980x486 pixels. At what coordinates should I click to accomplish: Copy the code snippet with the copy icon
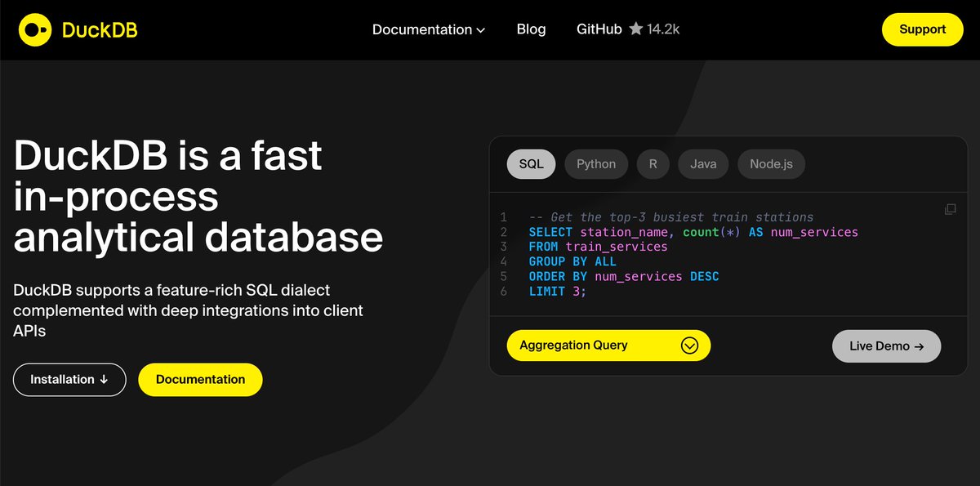point(950,209)
